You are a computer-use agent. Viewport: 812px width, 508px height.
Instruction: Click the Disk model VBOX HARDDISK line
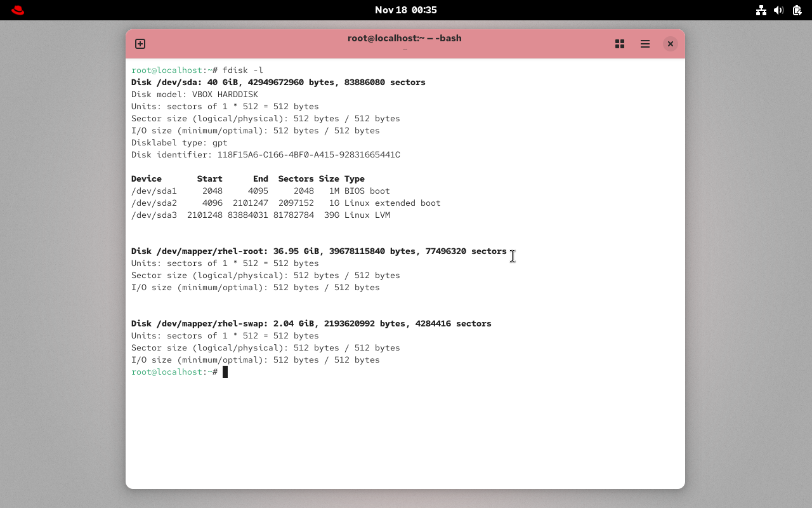(194, 95)
